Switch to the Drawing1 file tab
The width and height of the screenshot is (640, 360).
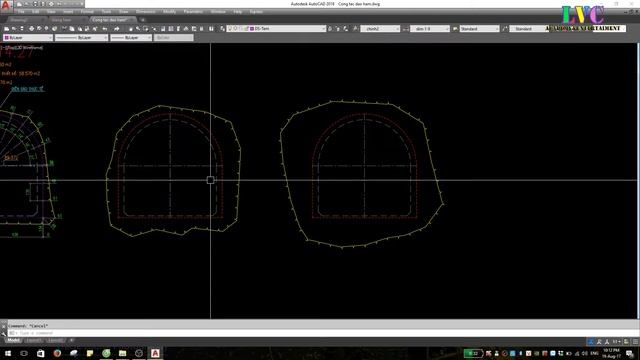tap(19, 20)
